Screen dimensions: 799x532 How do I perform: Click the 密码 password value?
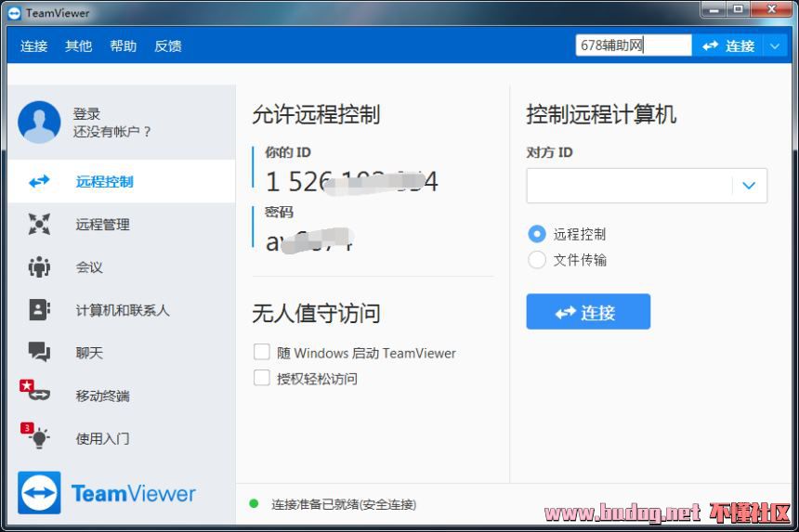pos(309,240)
